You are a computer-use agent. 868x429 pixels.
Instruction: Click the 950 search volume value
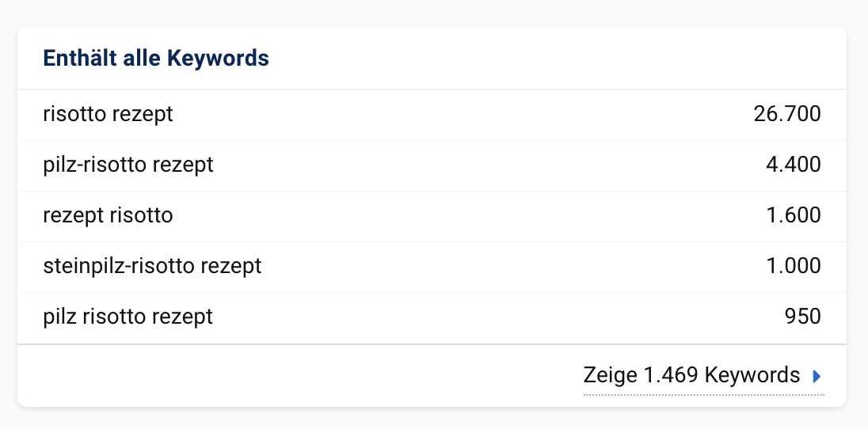pos(803,317)
